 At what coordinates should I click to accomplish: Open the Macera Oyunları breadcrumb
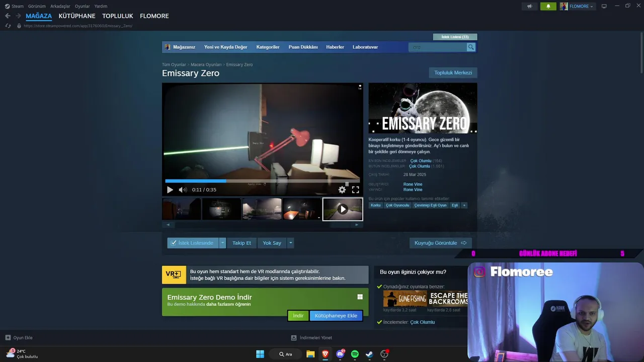(x=206, y=65)
